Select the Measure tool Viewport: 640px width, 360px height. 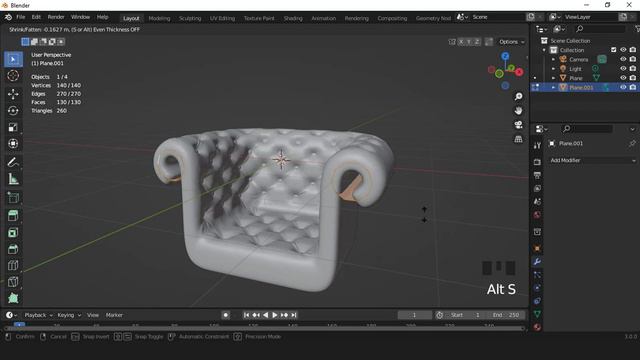13,179
